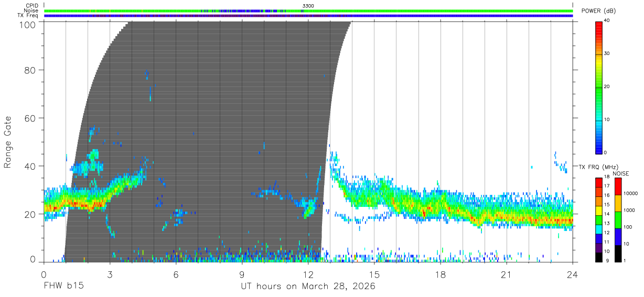Click the 21 tick label on the UT hours axis
This screenshot has width=644, height=297.
(506, 274)
